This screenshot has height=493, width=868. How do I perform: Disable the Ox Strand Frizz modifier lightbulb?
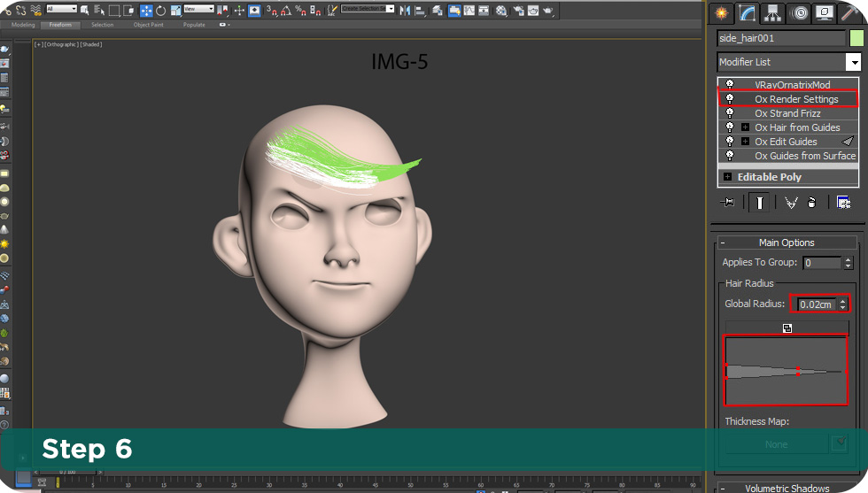(x=730, y=113)
